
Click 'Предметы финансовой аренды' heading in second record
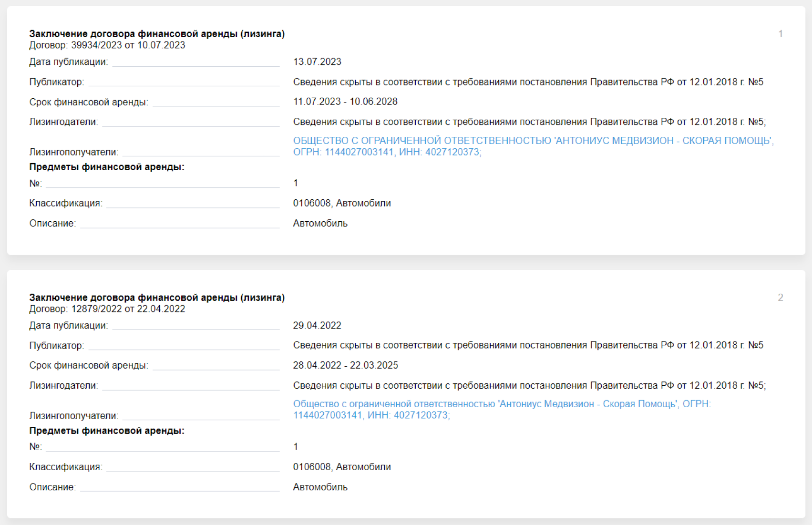tap(107, 431)
